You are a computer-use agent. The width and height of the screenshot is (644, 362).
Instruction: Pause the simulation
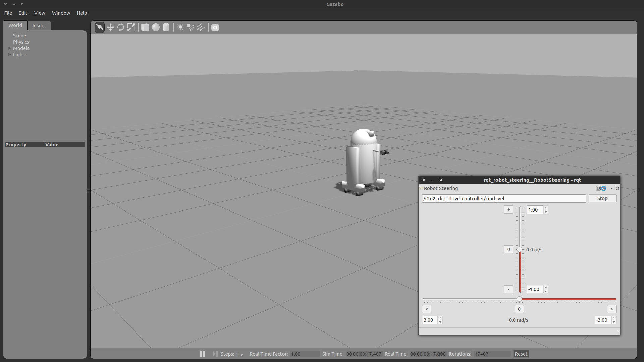[x=202, y=354]
